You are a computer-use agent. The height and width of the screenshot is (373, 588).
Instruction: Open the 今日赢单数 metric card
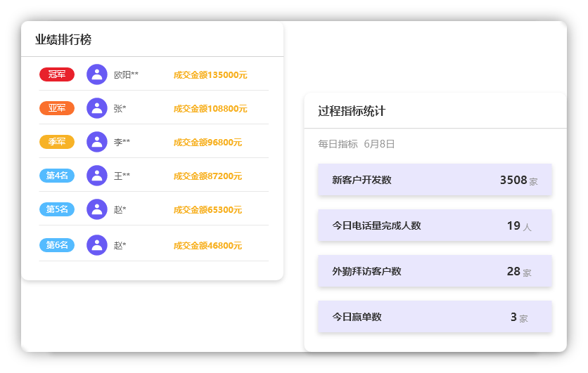(x=435, y=317)
